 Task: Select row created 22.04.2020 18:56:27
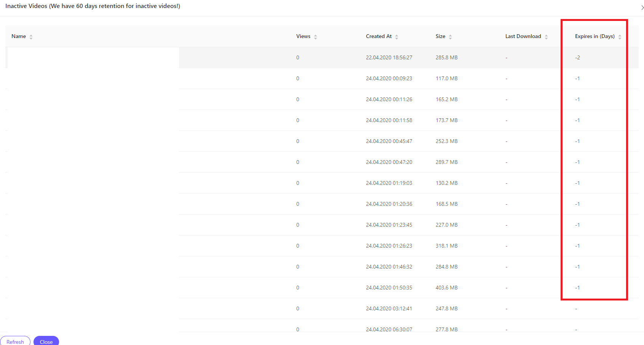click(x=322, y=57)
